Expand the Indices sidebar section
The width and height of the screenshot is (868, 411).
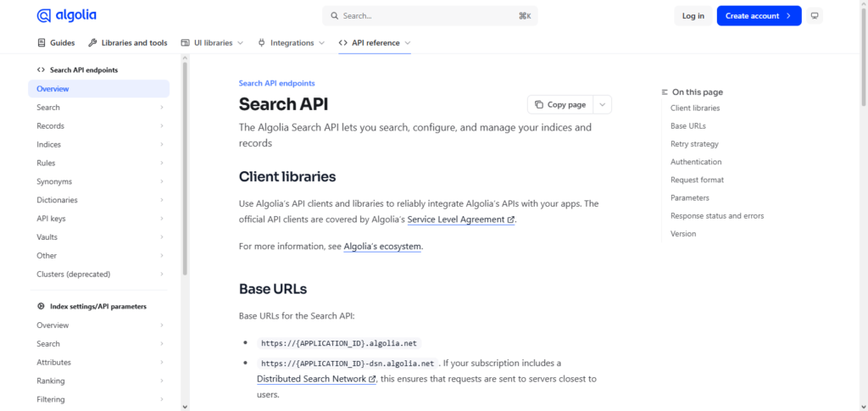pos(162,144)
